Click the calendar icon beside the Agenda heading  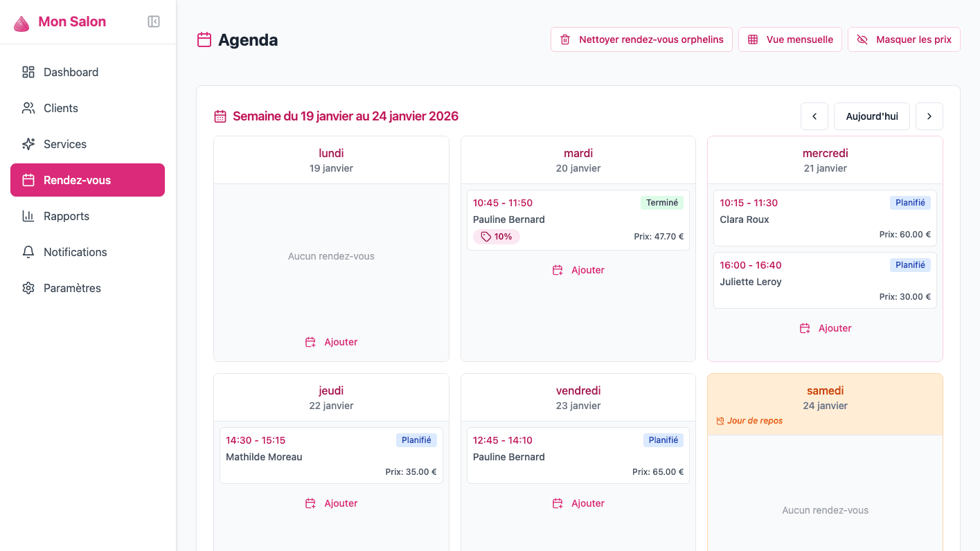point(204,40)
